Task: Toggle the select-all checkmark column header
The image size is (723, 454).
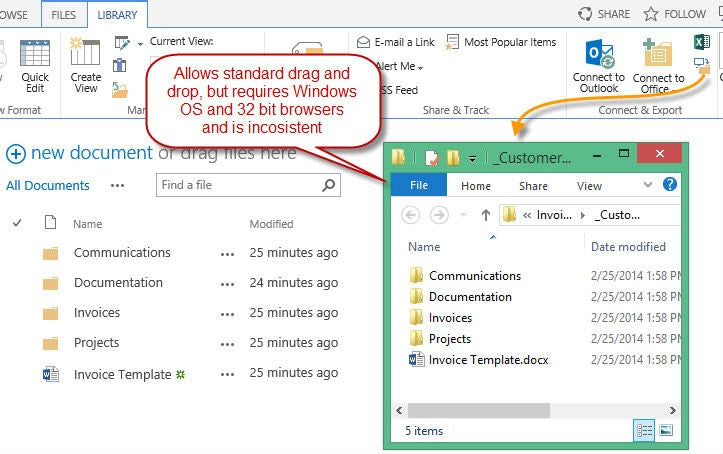Action: (x=17, y=224)
